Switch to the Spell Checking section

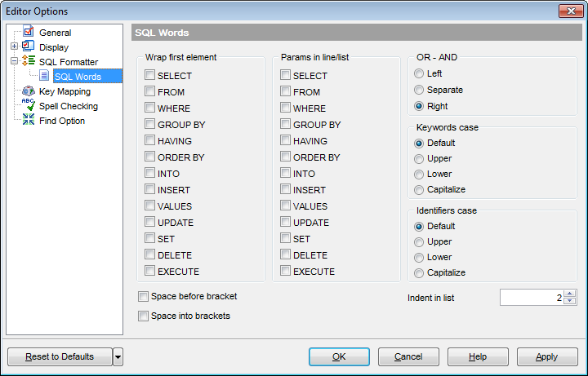[x=69, y=106]
